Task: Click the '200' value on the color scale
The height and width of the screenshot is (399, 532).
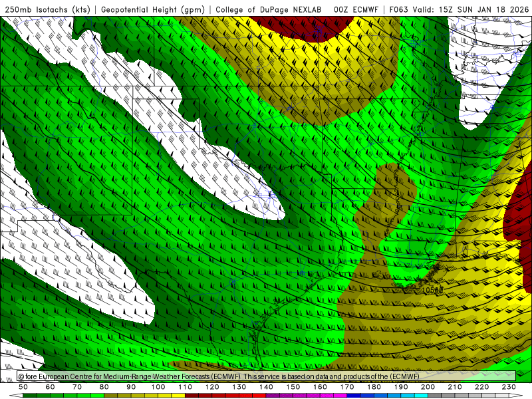Action: pos(428,387)
